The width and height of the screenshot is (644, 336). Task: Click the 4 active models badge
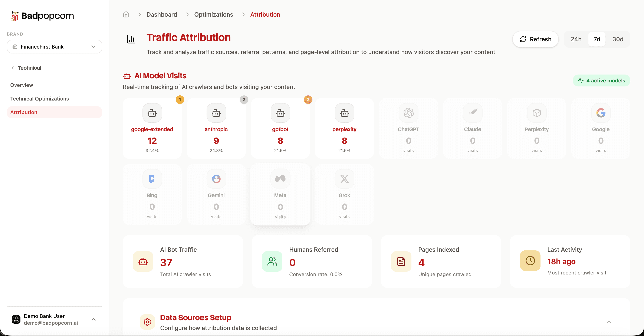[601, 80]
